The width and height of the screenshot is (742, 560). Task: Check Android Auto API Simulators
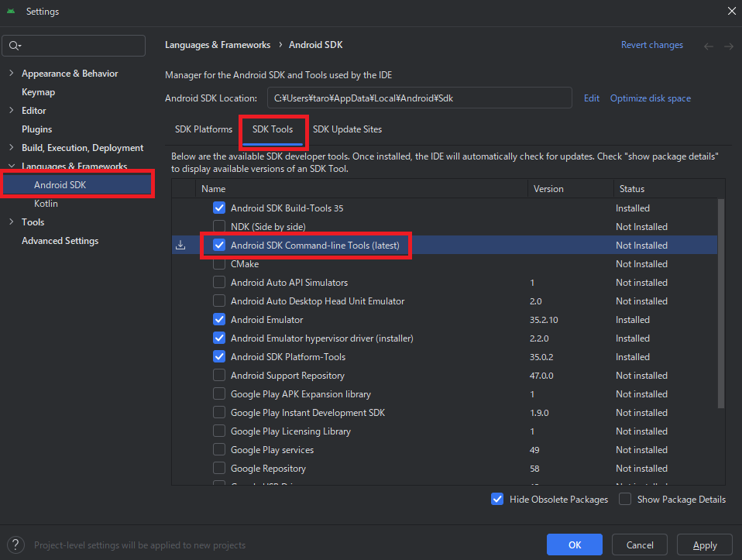point(219,282)
